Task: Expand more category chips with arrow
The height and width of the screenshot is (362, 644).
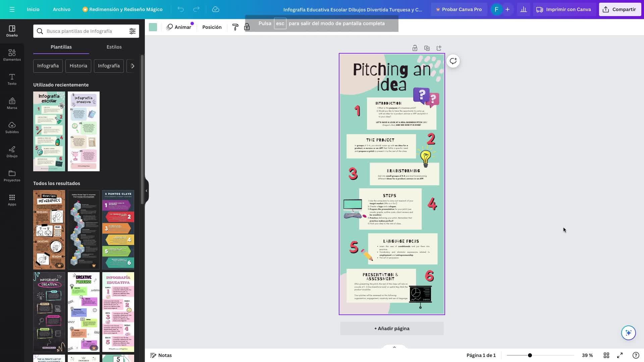Action: click(x=132, y=66)
